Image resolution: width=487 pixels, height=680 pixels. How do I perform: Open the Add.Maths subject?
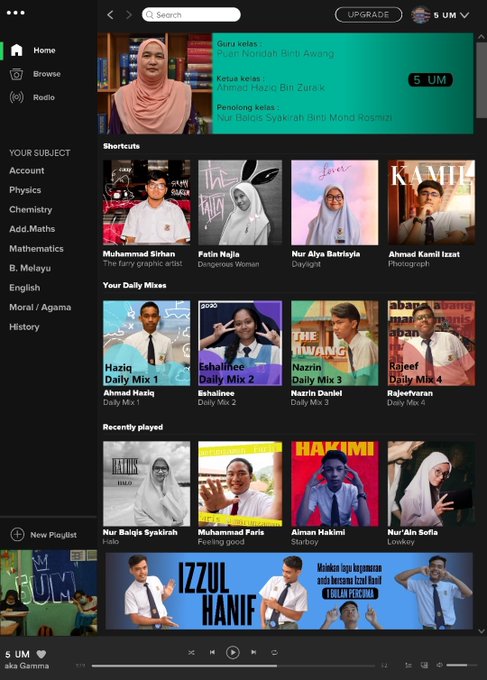pos(32,229)
